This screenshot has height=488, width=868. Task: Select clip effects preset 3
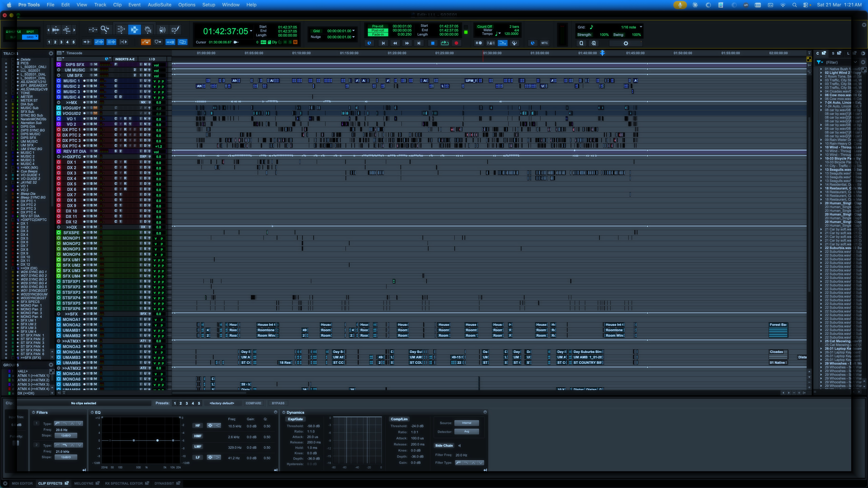pyautogui.click(x=187, y=403)
